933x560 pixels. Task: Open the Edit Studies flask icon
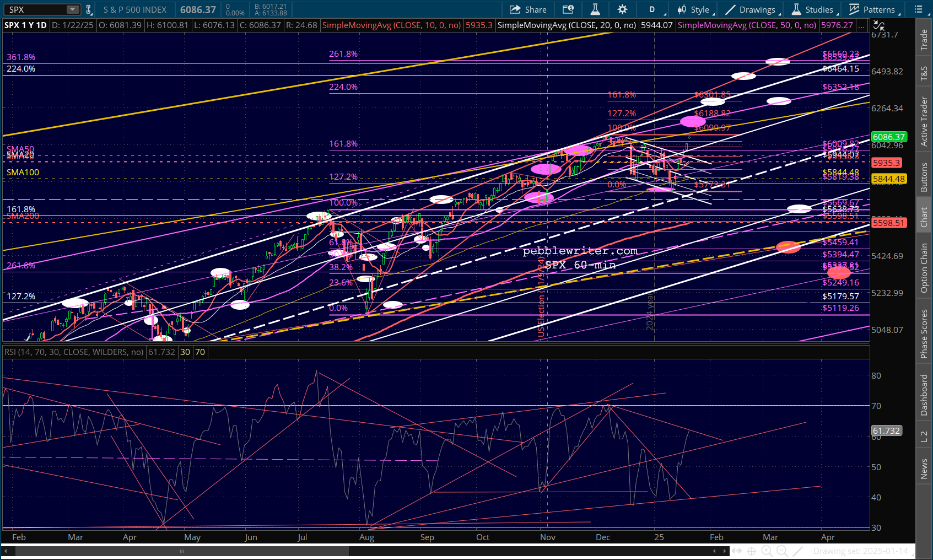tap(595, 9)
